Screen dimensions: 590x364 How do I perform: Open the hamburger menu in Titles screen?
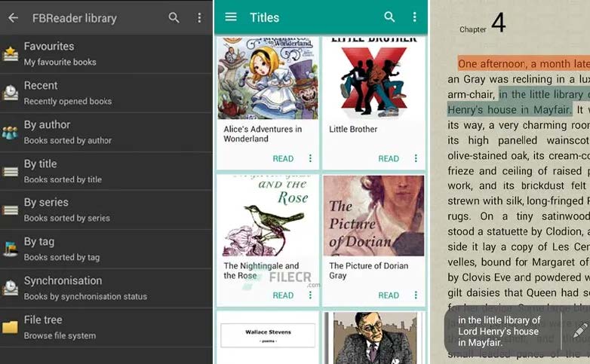231,17
